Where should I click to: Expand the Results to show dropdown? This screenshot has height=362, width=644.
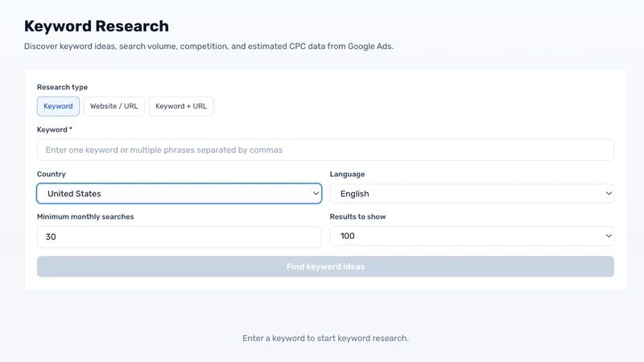(472, 236)
